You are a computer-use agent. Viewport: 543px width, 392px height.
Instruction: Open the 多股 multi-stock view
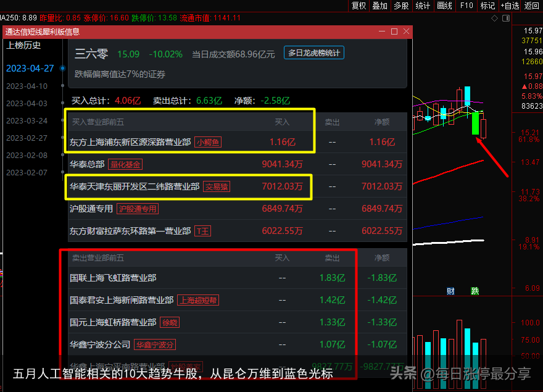click(x=401, y=6)
